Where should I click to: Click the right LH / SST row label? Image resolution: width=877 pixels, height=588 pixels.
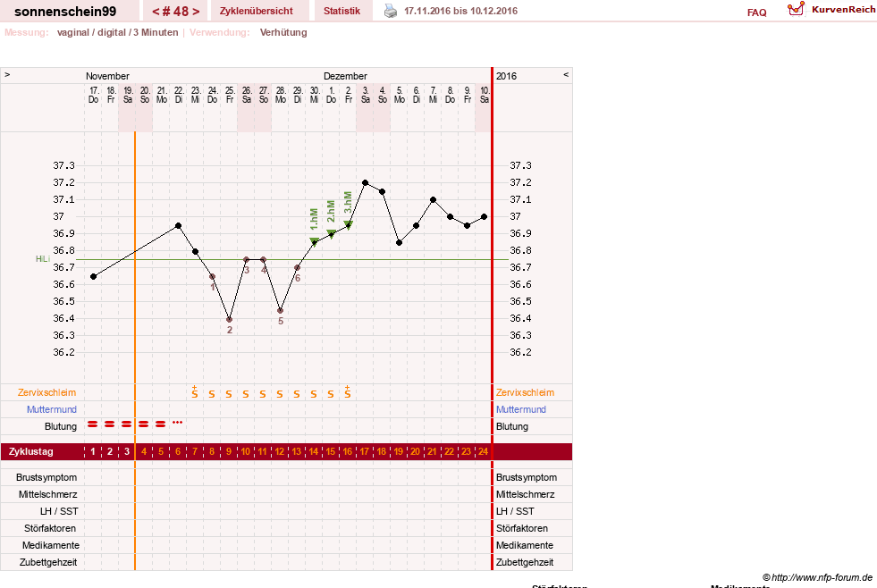[x=515, y=511]
